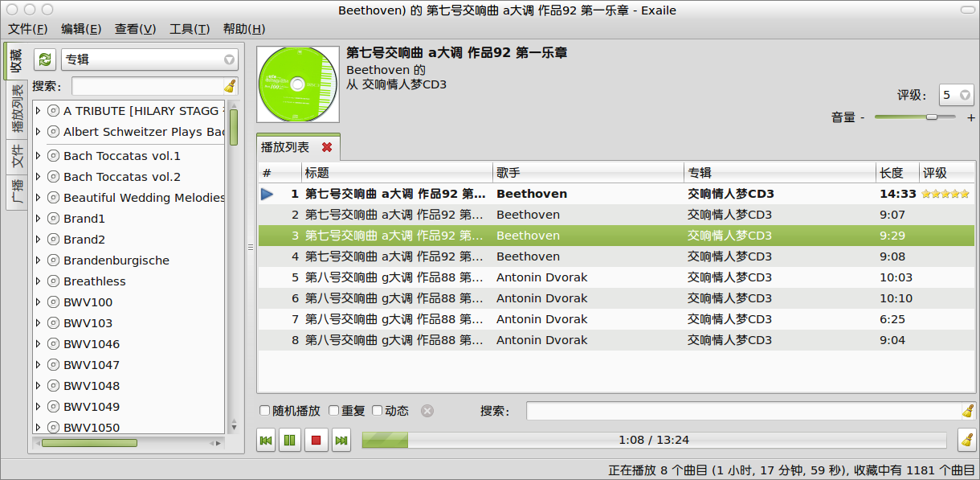Sort playlist by 长度 column header

pos(898,173)
